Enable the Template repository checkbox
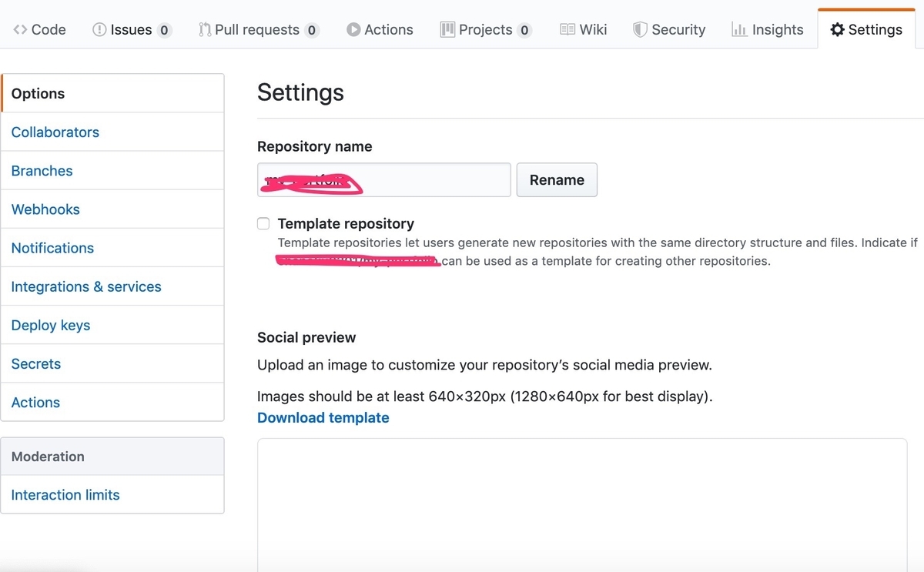 click(x=263, y=224)
